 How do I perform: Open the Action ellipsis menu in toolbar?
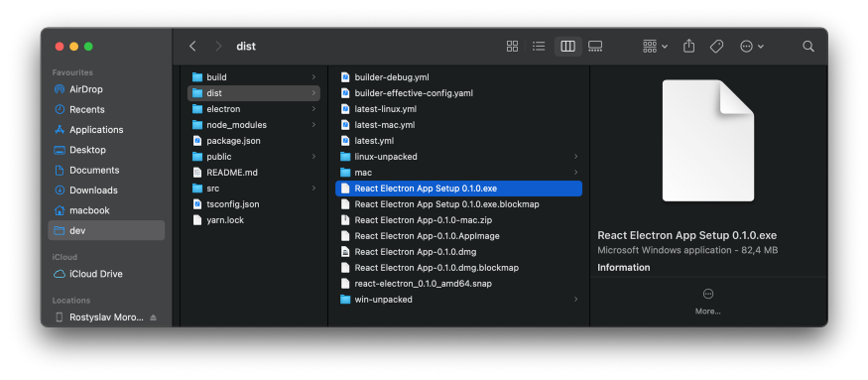point(752,47)
